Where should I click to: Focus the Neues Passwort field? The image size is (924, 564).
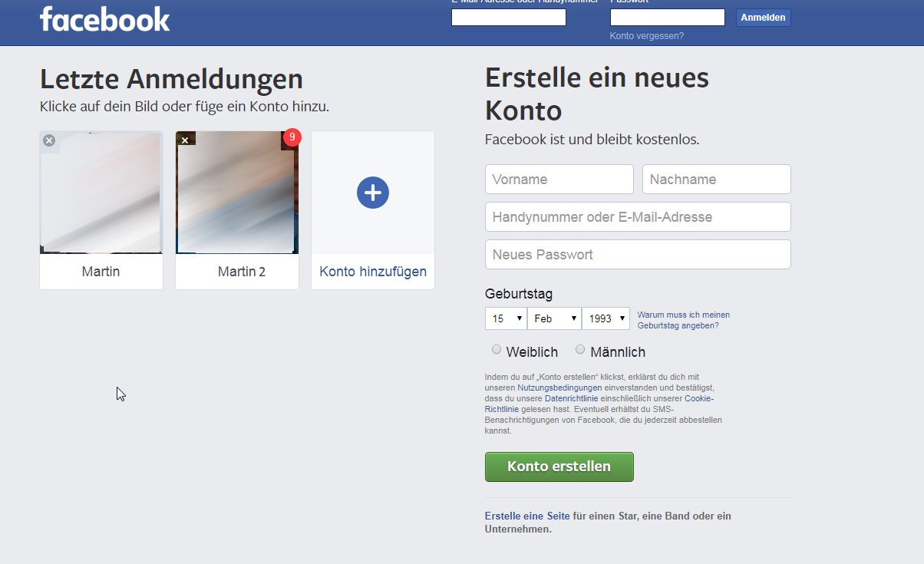coord(638,255)
